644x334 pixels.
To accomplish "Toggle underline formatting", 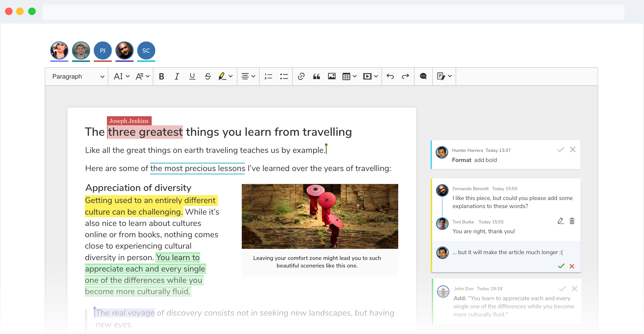I will [x=192, y=76].
